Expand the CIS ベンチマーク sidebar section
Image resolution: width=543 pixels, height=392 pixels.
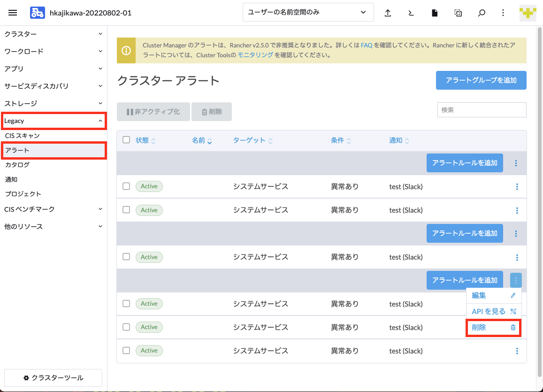(54, 209)
